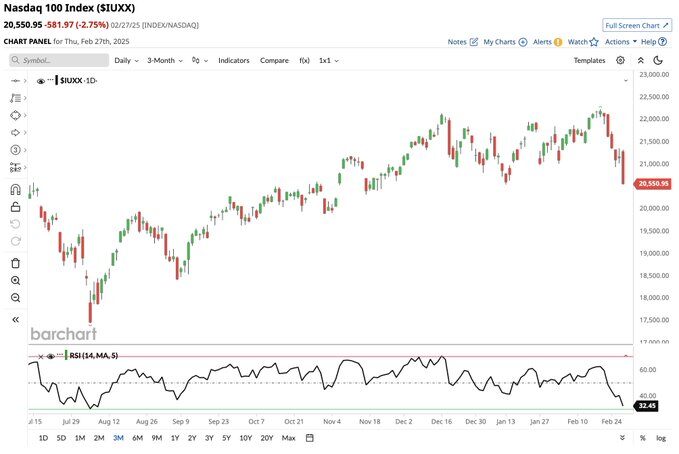Remove the RSI indicator
The height and width of the screenshot is (454, 679).
click(x=41, y=357)
